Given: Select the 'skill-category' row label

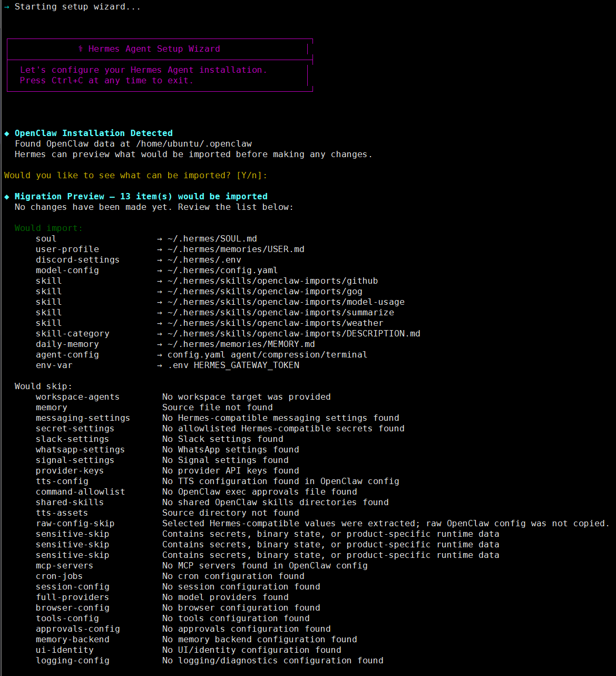Looking at the screenshot, I should 73,333.
